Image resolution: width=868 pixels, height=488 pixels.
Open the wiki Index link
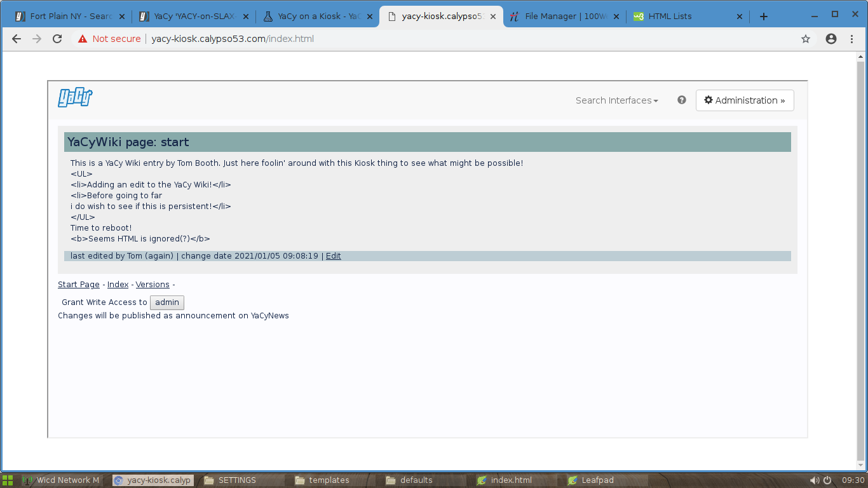pyautogui.click(x=118, y=285)
